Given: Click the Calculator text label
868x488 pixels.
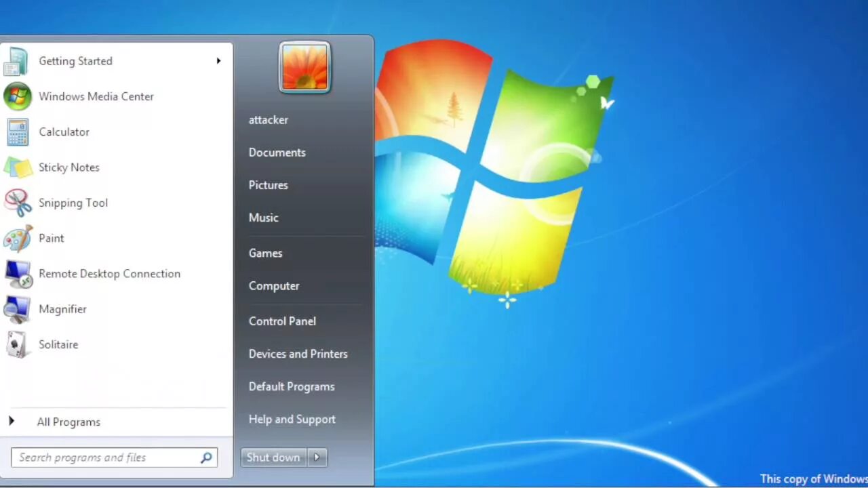Looking at the screenshot, I should click(x=64, y=132).
